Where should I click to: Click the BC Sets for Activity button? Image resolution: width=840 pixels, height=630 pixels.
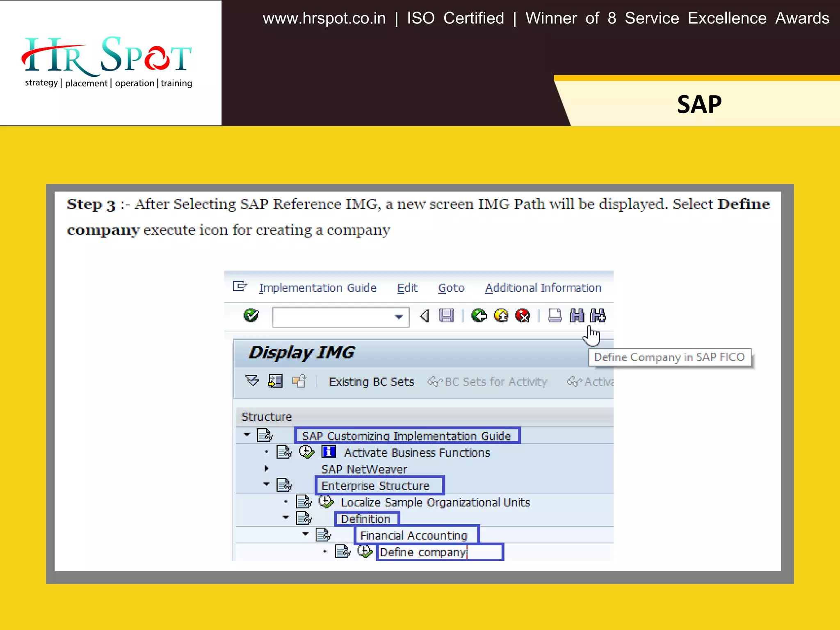click(488, 382)
